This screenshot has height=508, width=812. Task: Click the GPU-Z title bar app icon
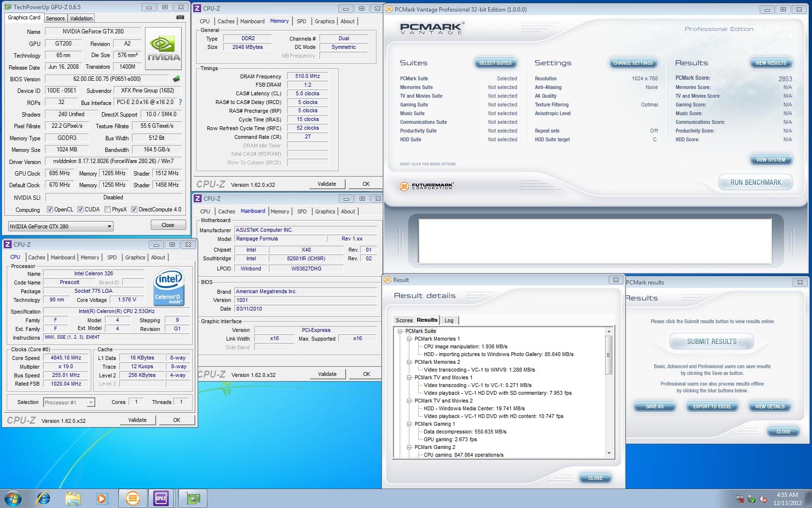pyautogui.click(x=8, y=7)
